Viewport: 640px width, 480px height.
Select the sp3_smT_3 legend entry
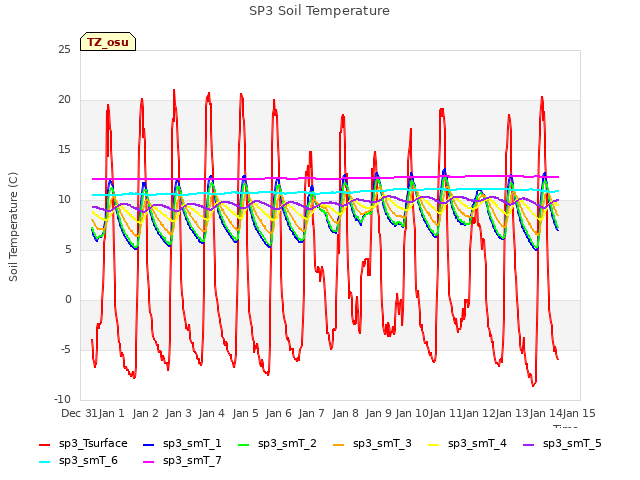click(x=373, y=444)
